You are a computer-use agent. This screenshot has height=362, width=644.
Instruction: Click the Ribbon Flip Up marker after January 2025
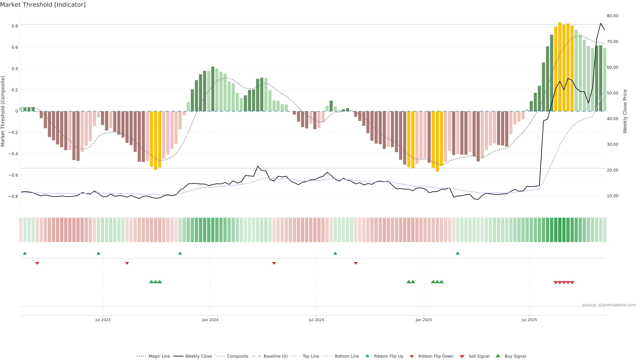(x=458, y=253)
